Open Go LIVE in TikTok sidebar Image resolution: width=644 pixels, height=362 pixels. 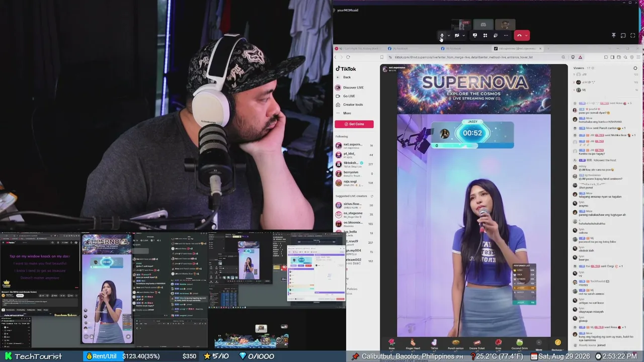pyautogui.click(x=345, y=96)
